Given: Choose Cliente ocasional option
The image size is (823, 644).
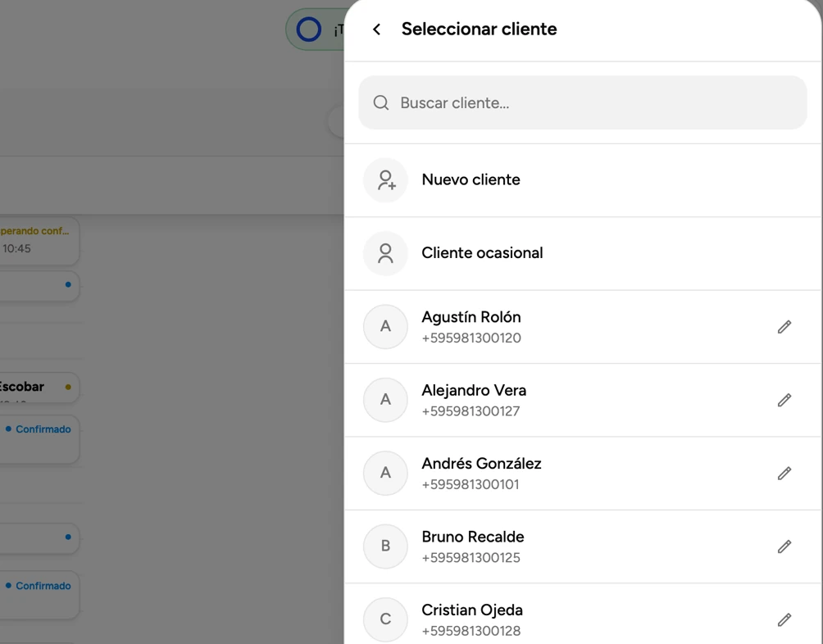Looking at the screenshot, I should 583,253.
